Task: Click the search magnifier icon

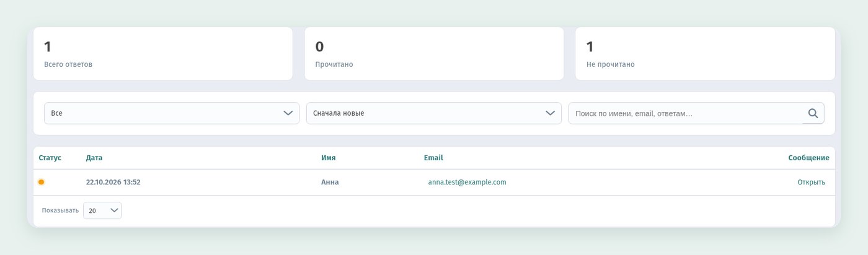Action: (x=813, y=113)
